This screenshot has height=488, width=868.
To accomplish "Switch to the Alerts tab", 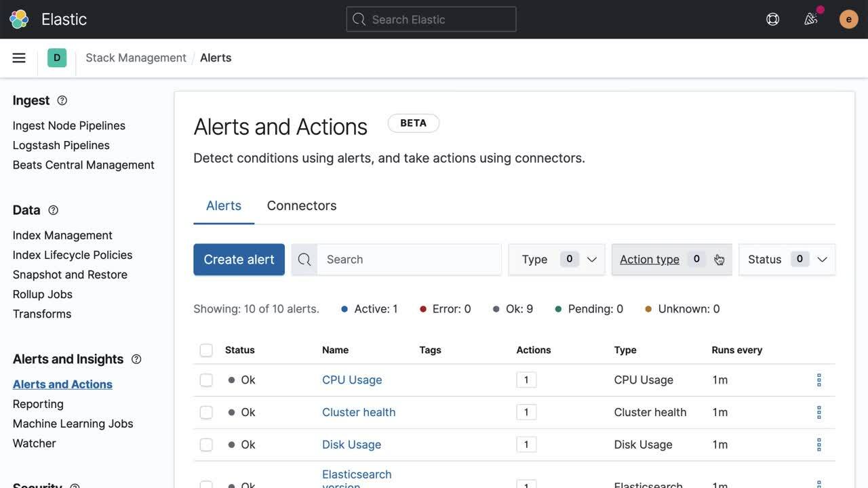I will click(x=224, y=205).
